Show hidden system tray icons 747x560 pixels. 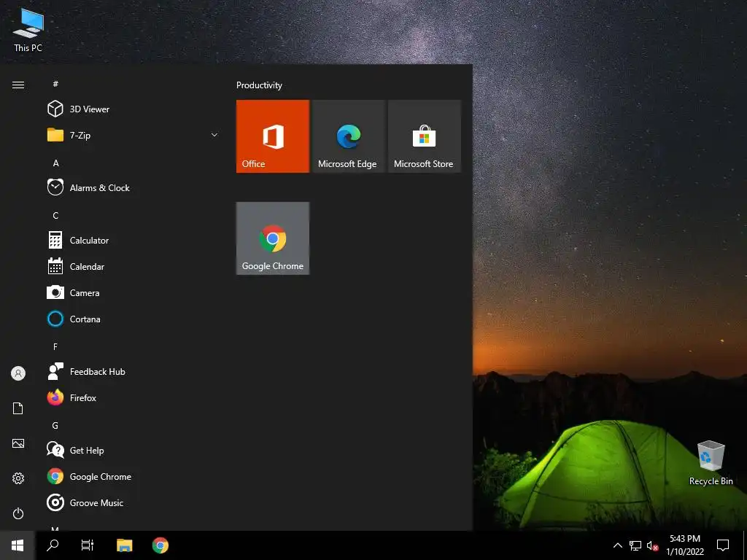click(617, 545)
